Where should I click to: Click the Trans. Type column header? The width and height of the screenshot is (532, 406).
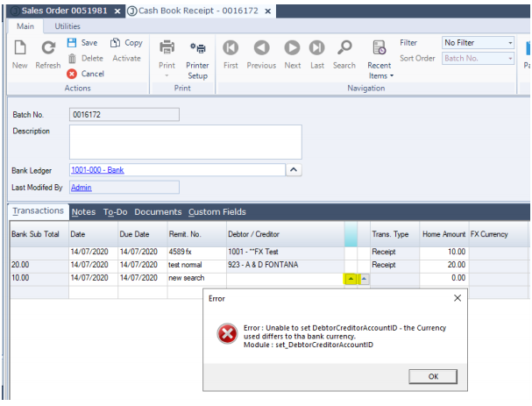coord(395,234)
